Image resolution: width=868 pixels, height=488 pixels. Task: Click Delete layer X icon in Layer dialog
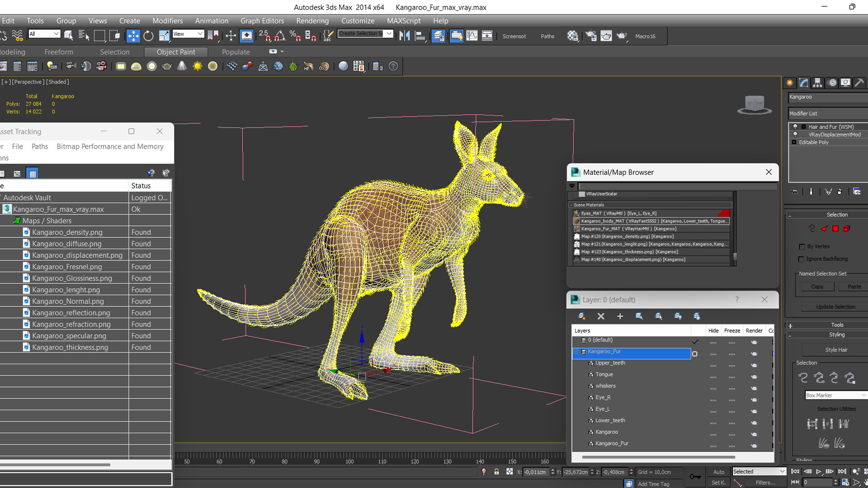(x=601, y=316)
